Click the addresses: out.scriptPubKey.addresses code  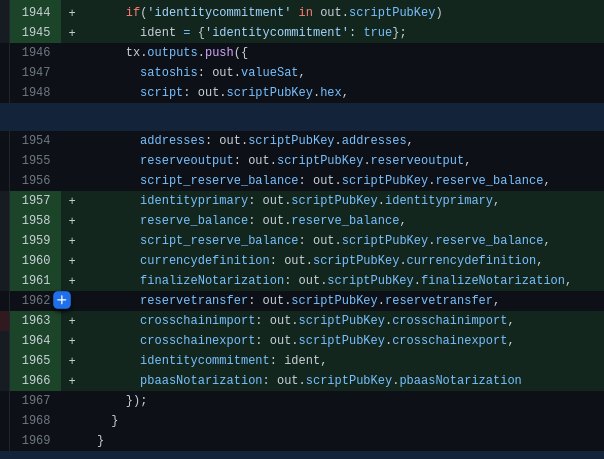tap(276, 140)
